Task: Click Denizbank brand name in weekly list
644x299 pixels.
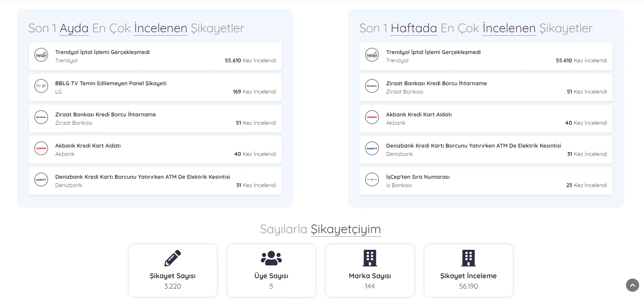Action: coord(400,154)
